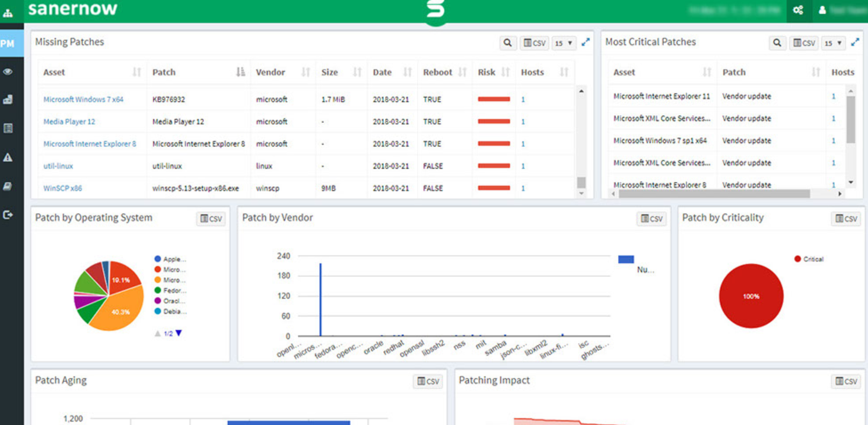The width and height of the screenshot is (868, 425).
Task: Click Number legend in Vendor chart
Action: (x=636, y=265)
